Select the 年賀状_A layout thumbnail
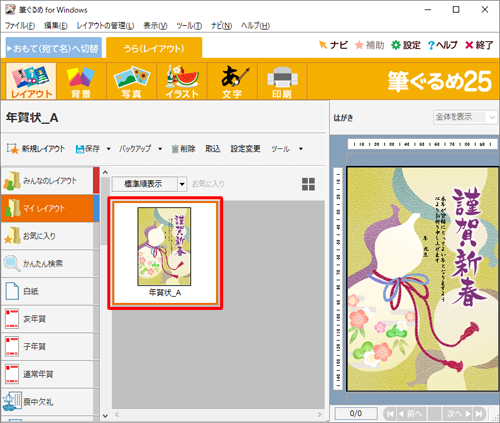This screenshot has height=423, width=500. point(165,253)
